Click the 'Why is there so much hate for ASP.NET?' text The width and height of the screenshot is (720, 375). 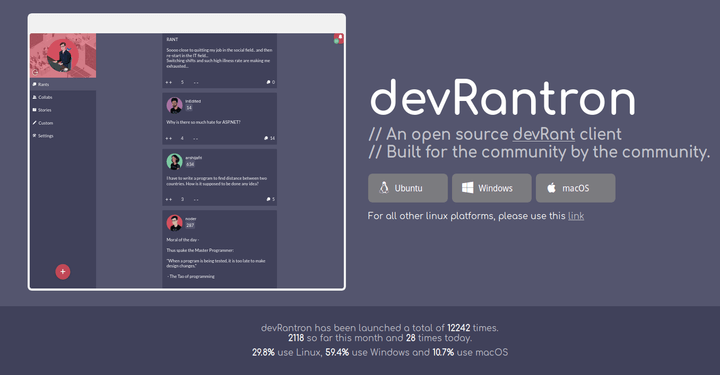pyautogui.click(x=203, y=123)
